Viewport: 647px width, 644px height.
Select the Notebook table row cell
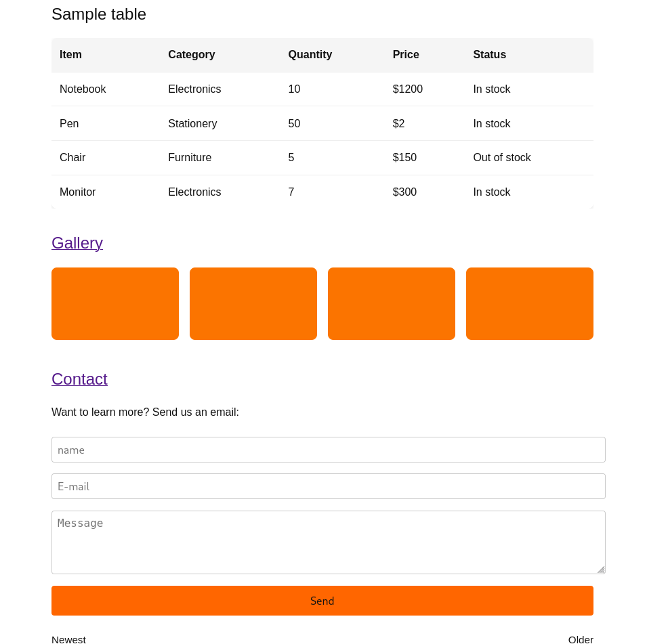click(x=83, y=89)
